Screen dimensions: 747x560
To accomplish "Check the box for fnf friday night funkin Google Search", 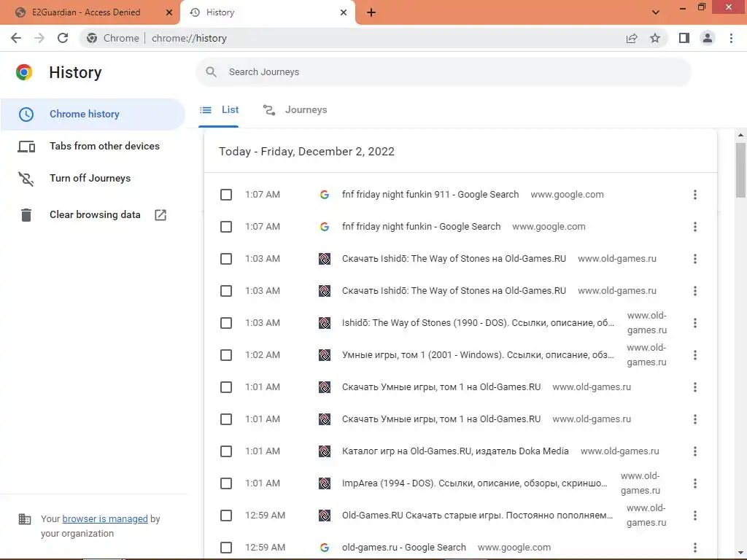I will coord(226,227).
